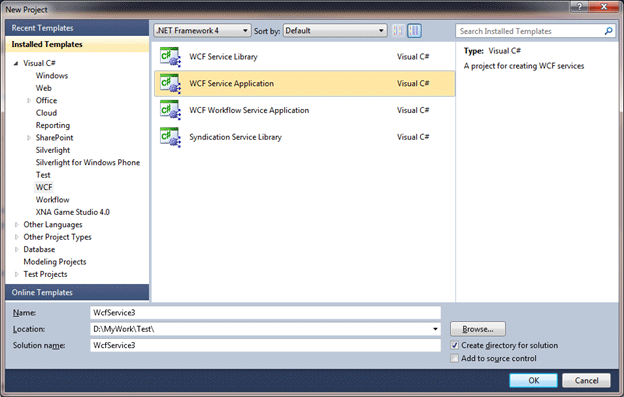The width and height of the screenshot is (624, 397).
Task: Select the Installed Templates section
Action: 77,44
